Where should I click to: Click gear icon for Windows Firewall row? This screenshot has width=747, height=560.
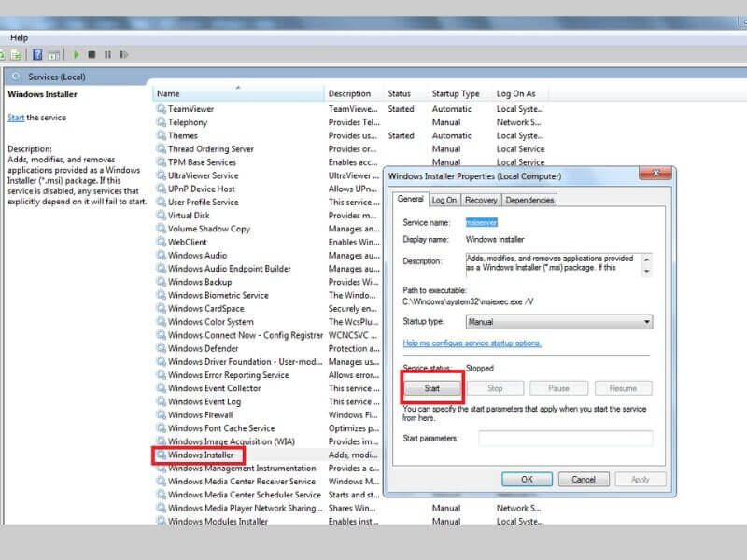pyautogui.click(x=161, y=415)
